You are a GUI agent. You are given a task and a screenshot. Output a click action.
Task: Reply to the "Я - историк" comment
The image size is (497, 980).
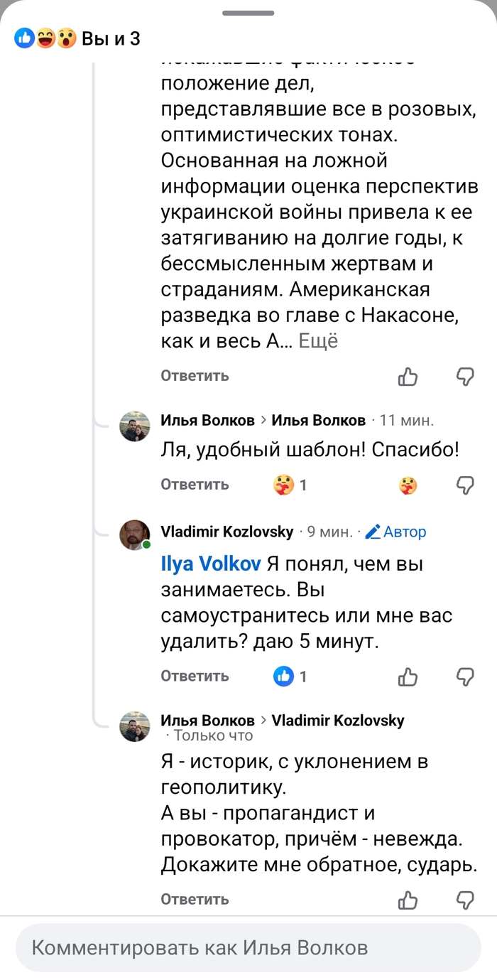(x=195, y=900)
